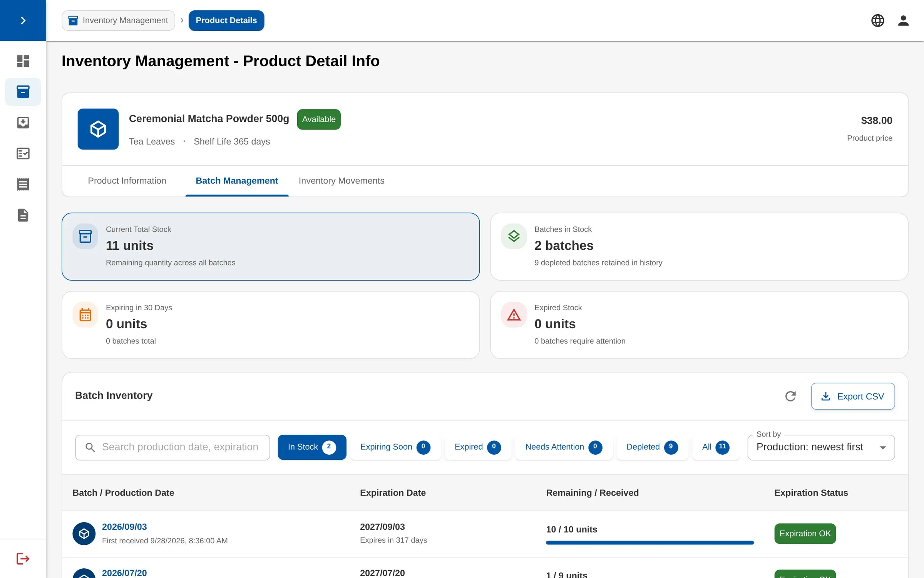This screenshot has height=578, width=924.
Task: Click the Export CSV button
Action: 853,396
